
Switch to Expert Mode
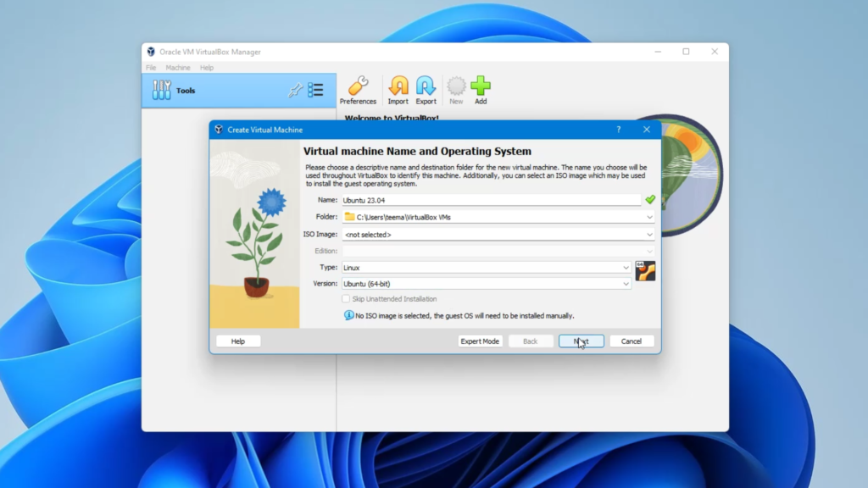[480, 341]
